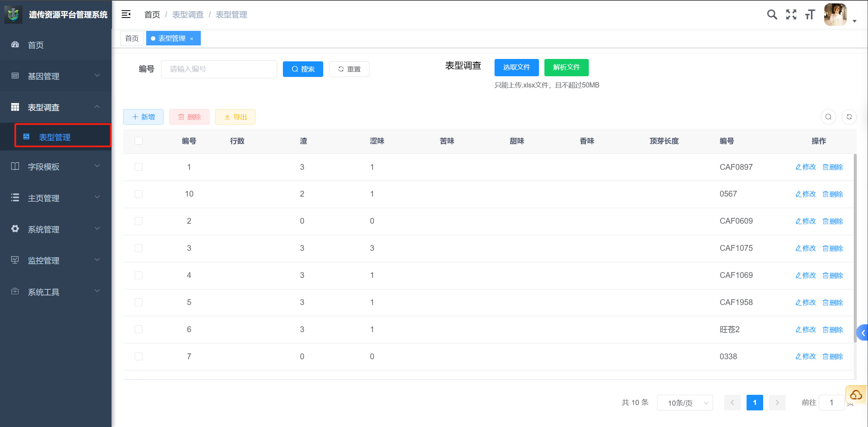
Task: Open the 10条/页 page size dropdown
Action: [x=684, y=403]
